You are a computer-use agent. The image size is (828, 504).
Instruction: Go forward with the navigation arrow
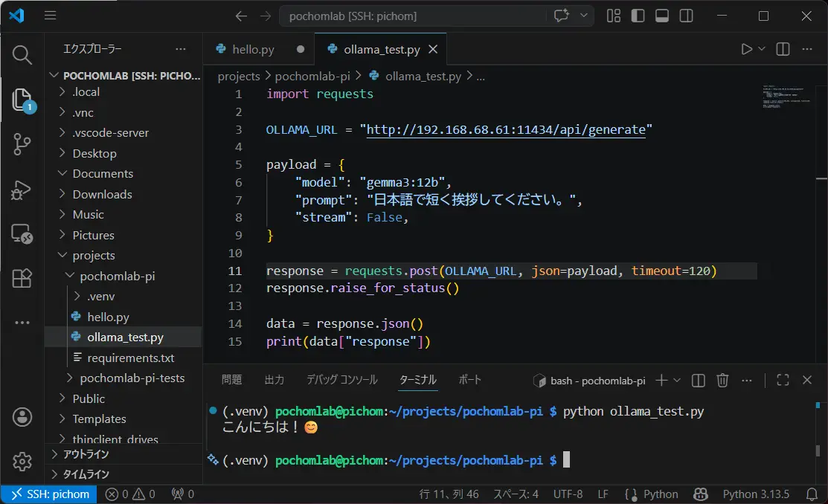tap(266, 16)
